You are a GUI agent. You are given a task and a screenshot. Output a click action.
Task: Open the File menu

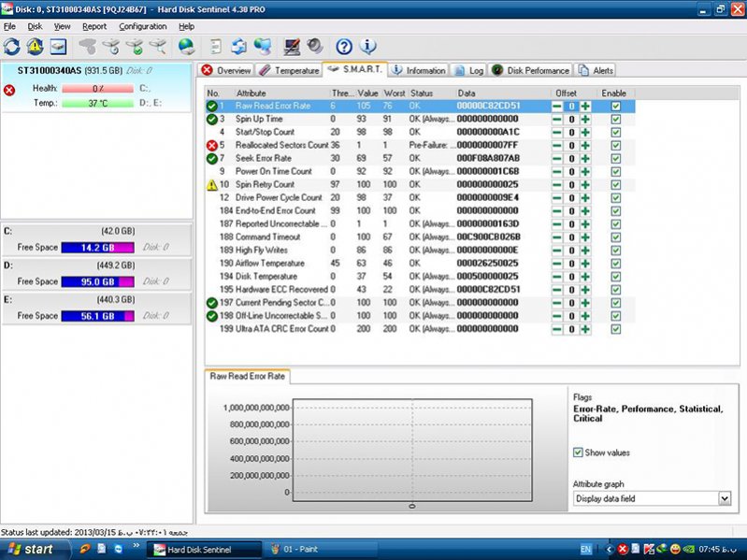tap(9, 27)
